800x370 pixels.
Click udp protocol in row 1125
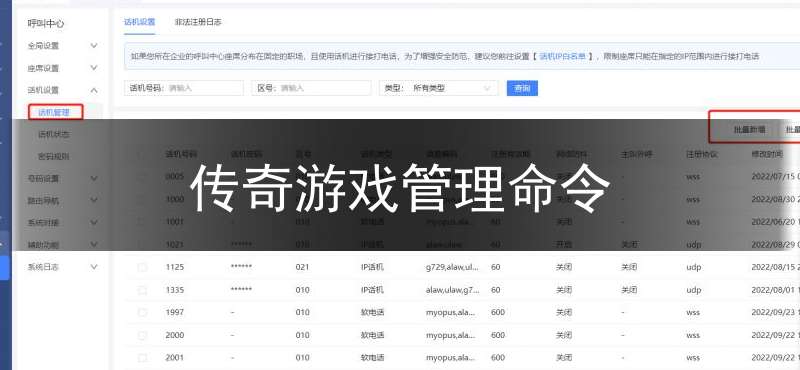click(694, 267)
